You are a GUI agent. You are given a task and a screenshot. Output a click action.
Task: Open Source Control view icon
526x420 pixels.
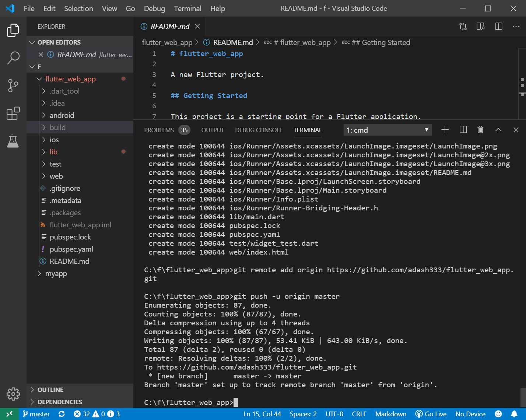13,85
